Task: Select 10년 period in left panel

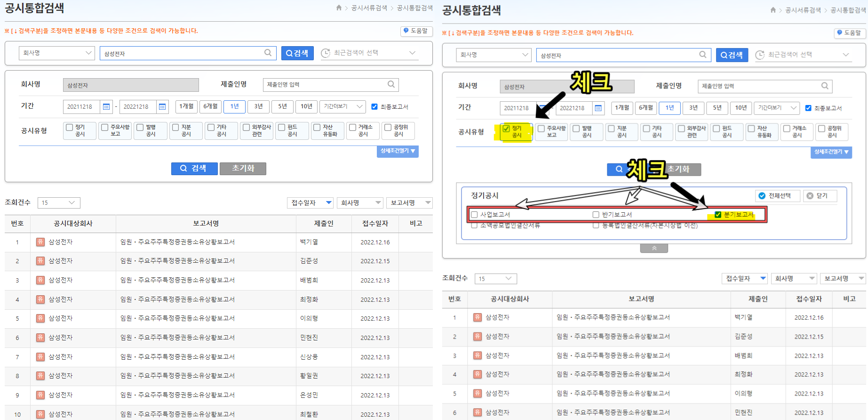Action: pyautogui.click(x=306, y=106)
